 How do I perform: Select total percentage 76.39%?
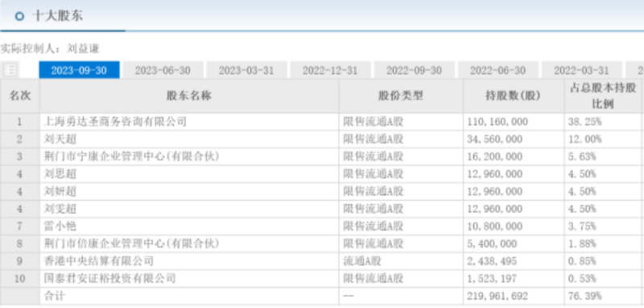point(585,296)
